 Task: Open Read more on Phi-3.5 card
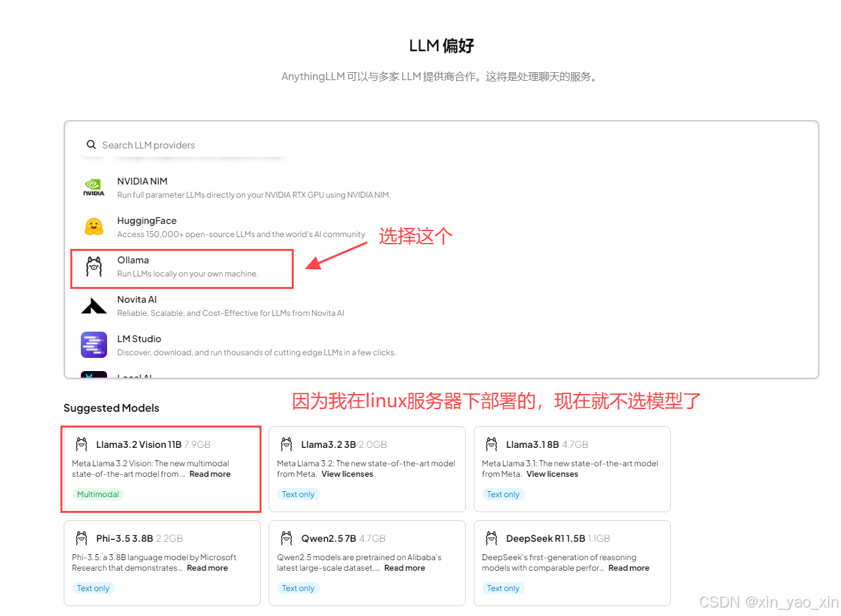tap(208, 568)
